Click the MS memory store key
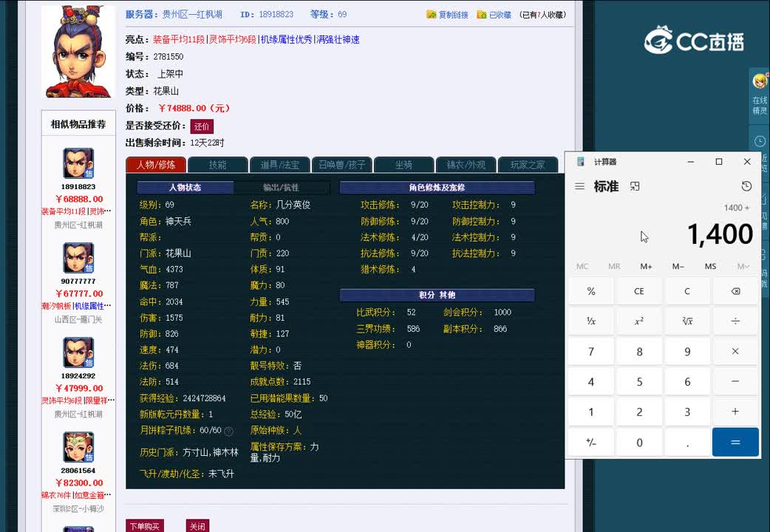 pos(710,266)
